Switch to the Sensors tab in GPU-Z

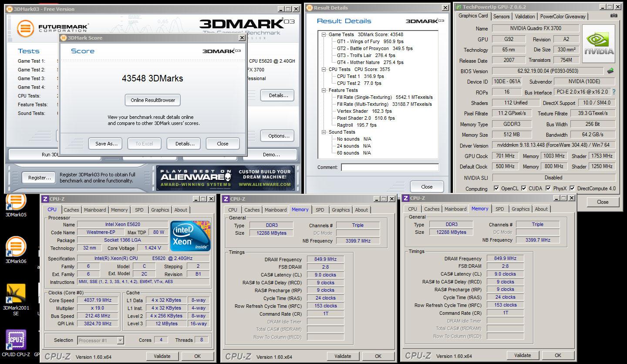click(501, 16)
